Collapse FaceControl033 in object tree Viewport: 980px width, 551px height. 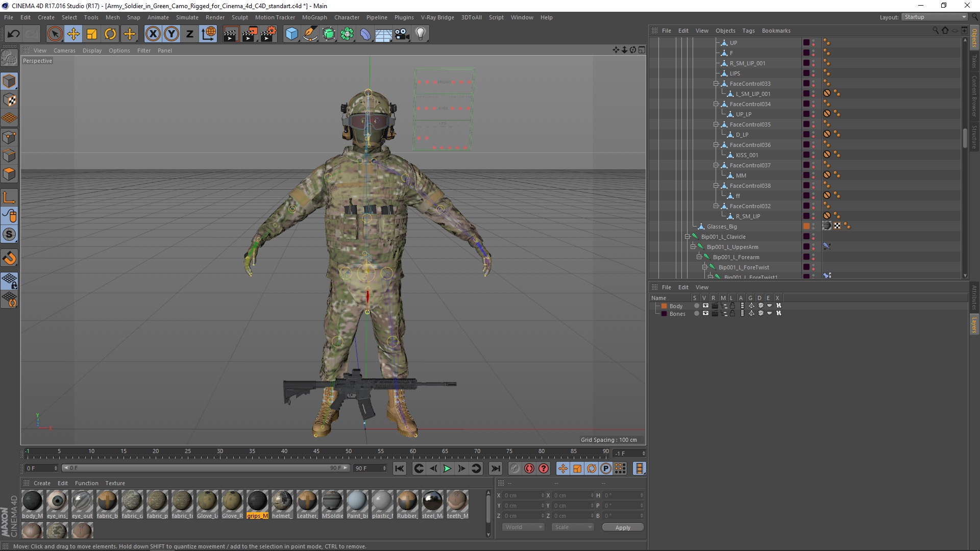716,84
